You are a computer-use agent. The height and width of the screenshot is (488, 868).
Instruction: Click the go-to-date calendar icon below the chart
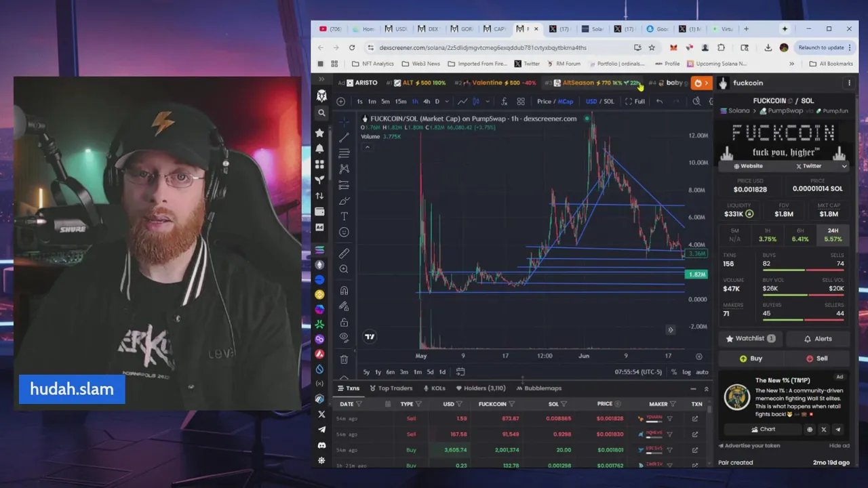click(460, 371)
